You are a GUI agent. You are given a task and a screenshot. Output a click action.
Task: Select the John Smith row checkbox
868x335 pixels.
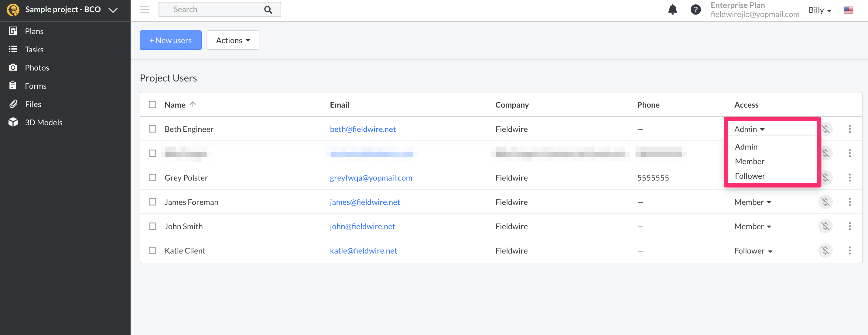coord(152,226)
